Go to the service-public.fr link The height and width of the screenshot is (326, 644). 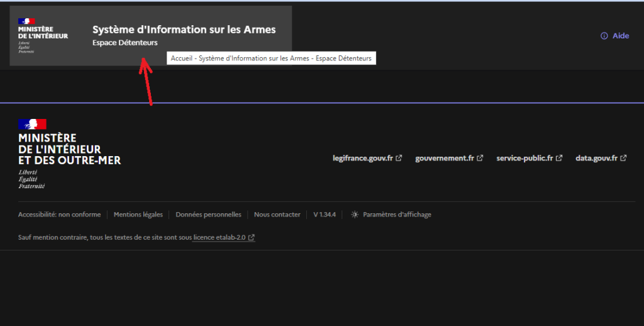pyautogui.click(x=525, y=158)
